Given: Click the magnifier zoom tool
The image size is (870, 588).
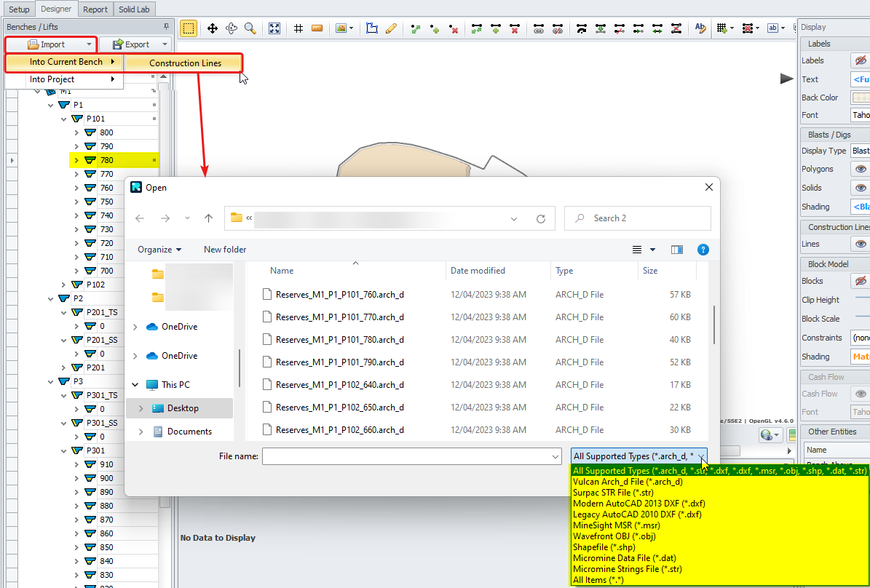Looking at the screenshot, I should point(250,28).
